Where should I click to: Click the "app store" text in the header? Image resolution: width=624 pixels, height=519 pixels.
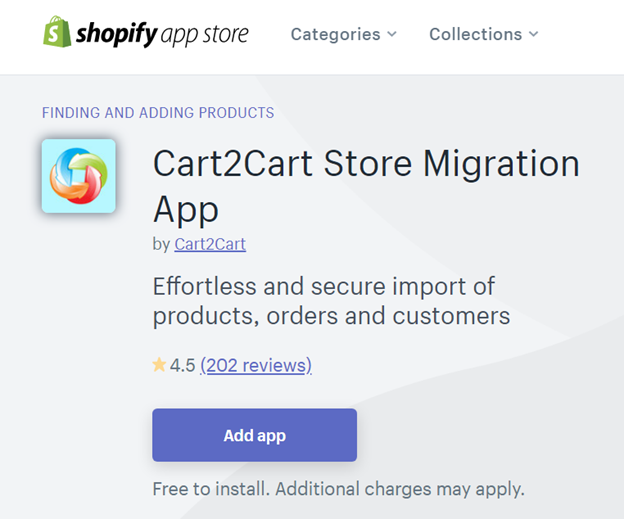pyautogui.click(x=206, y=34)
